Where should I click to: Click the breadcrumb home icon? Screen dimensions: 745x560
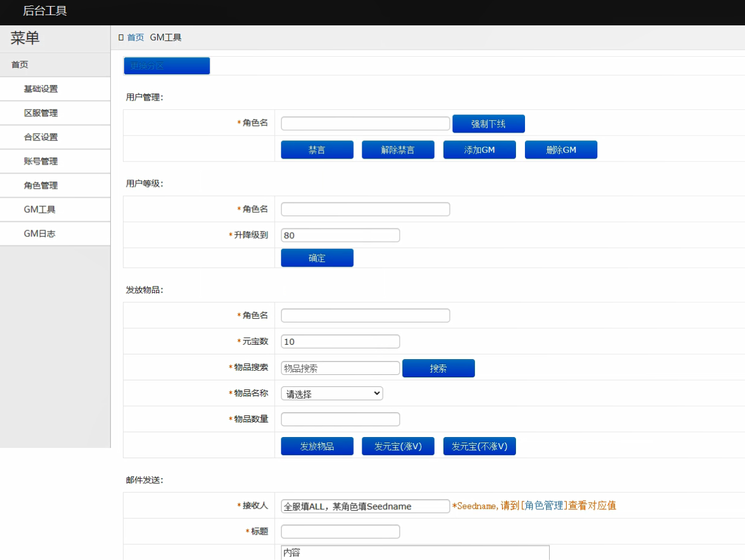pos(121,37)
